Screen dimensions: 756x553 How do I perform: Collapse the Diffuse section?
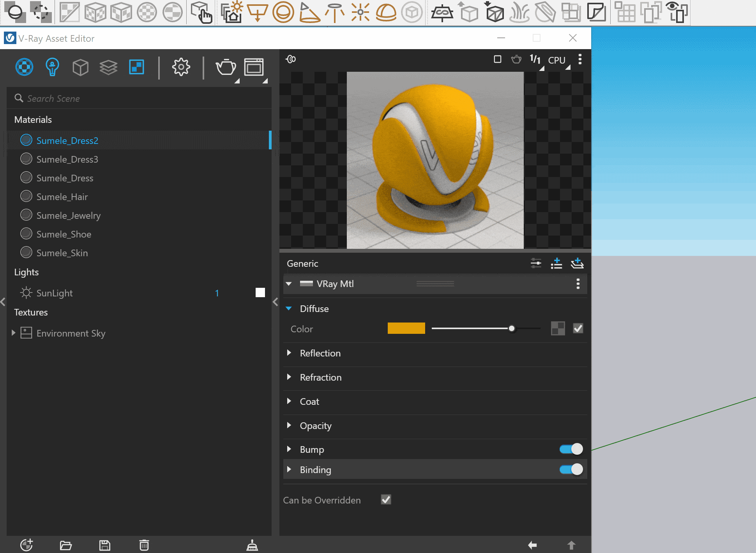point(289,308)
